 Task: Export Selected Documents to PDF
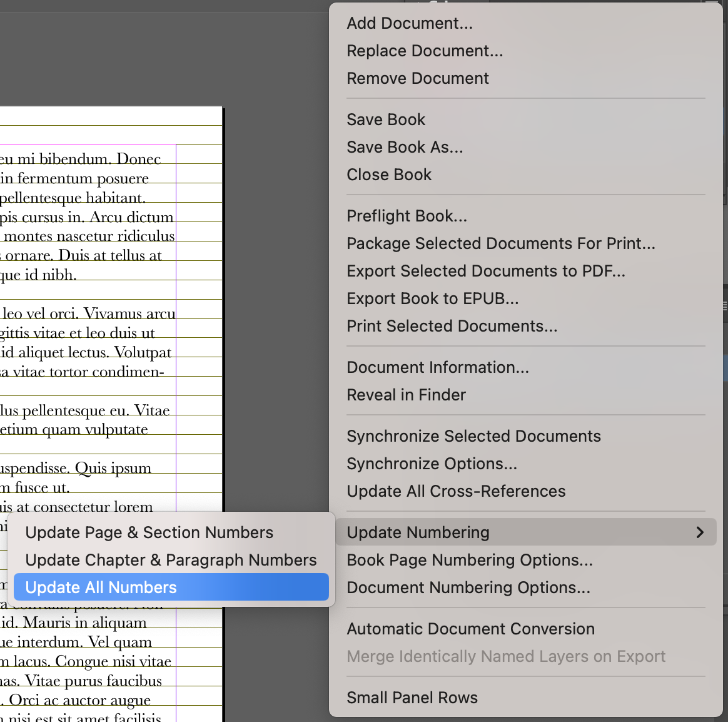click(487, 270)
